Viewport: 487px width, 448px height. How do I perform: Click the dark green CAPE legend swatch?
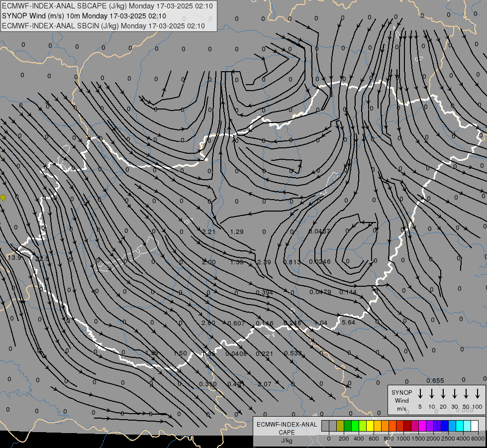coord(348,426)
